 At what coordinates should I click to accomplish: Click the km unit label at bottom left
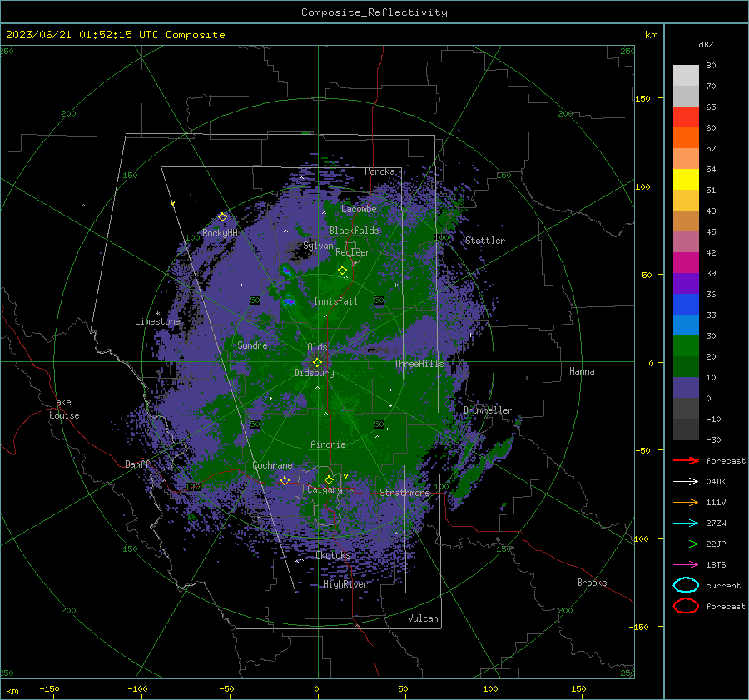pos(12,691)
